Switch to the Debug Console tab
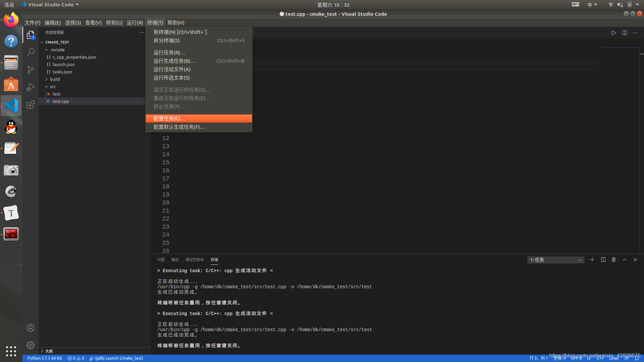This screenshot has width=644, height=362. (x=195, y=260)
